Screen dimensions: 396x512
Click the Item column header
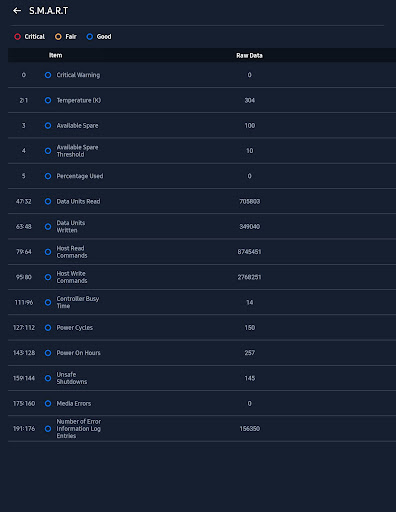pyautogui.click(x=55, y=55)
